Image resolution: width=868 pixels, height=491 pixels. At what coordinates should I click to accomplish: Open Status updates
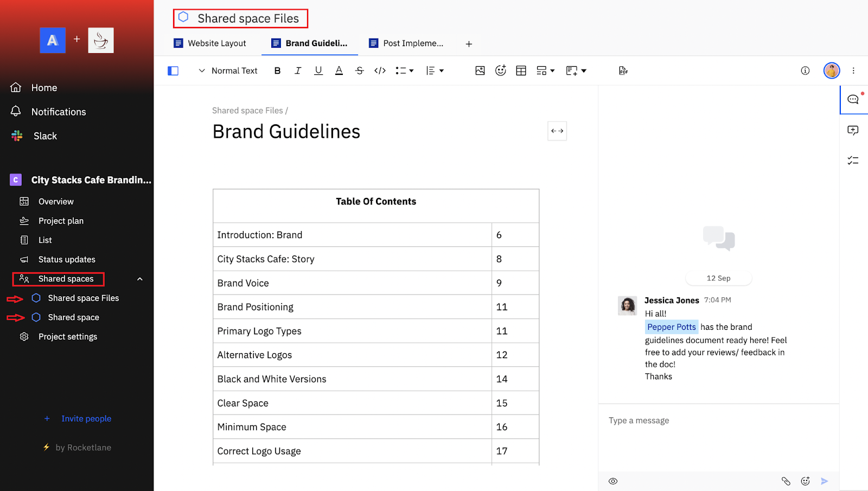pos(58,259)
